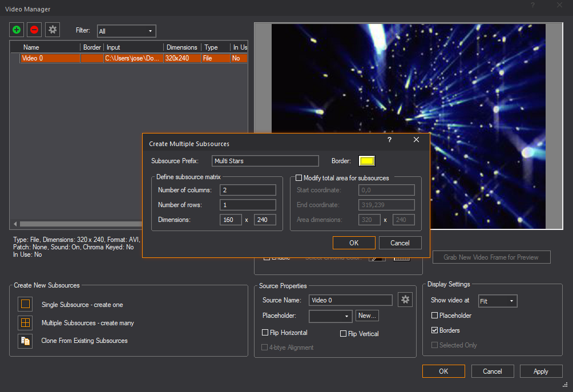Click the help question mark in dialog
The image size is (573, 392).
[x=389, y=140]
